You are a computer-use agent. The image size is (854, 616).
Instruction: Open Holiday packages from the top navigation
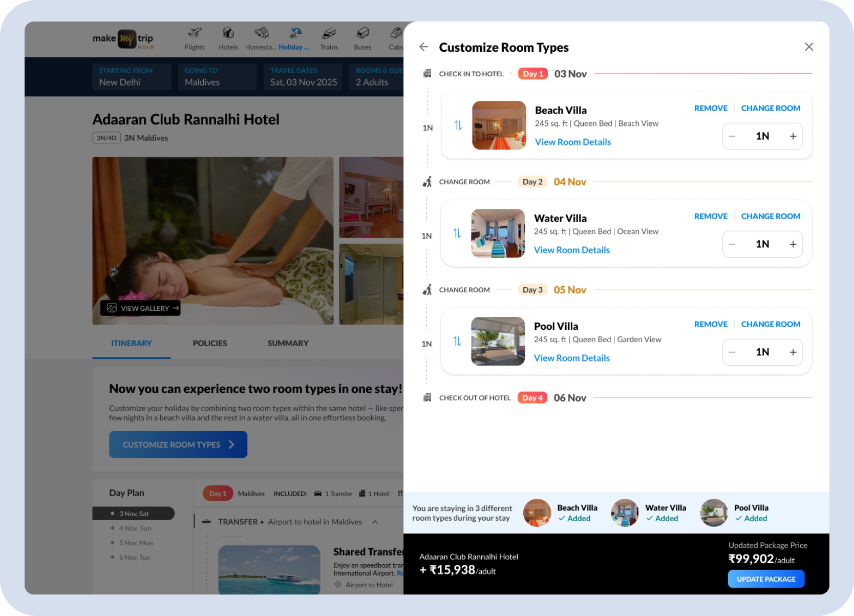pyautogui.click(x=294, y=39)
